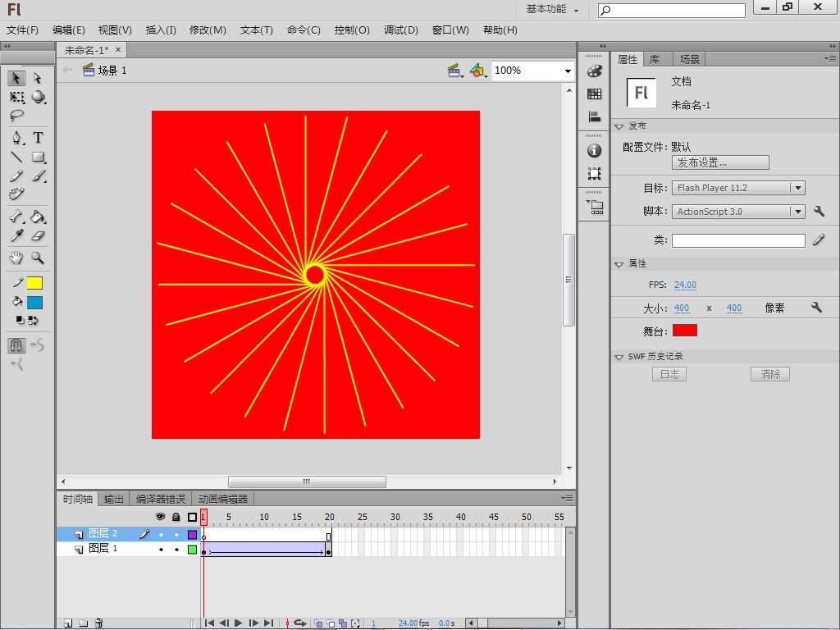Click the delete layer trash icon

(98, 623)
